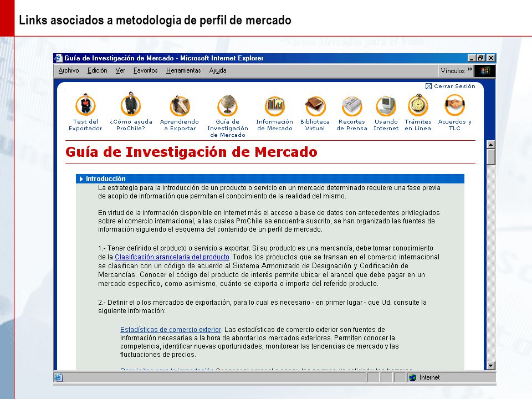The width and height of the screenshot is (532, 399).
Task: Close the Internet Explorer window
Action: [x=491, y=58]
